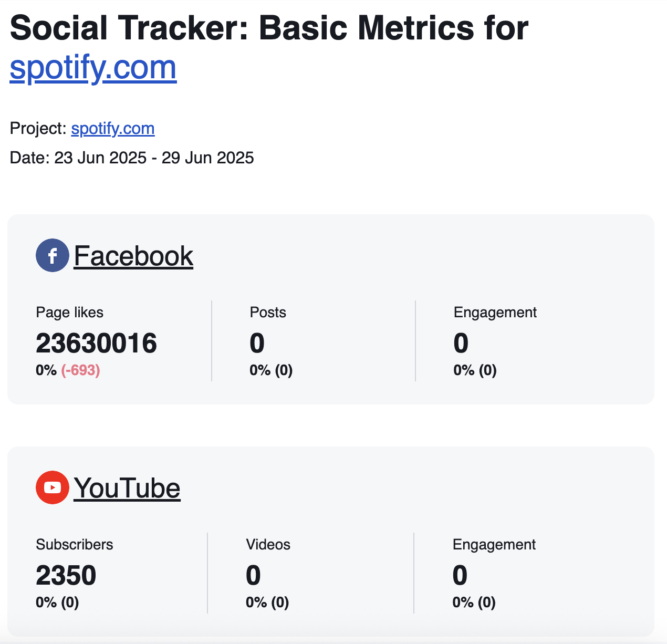Click the Facebook Posts value of 0
This screenshot has height=644, width=667.
(x=257, y=344)
